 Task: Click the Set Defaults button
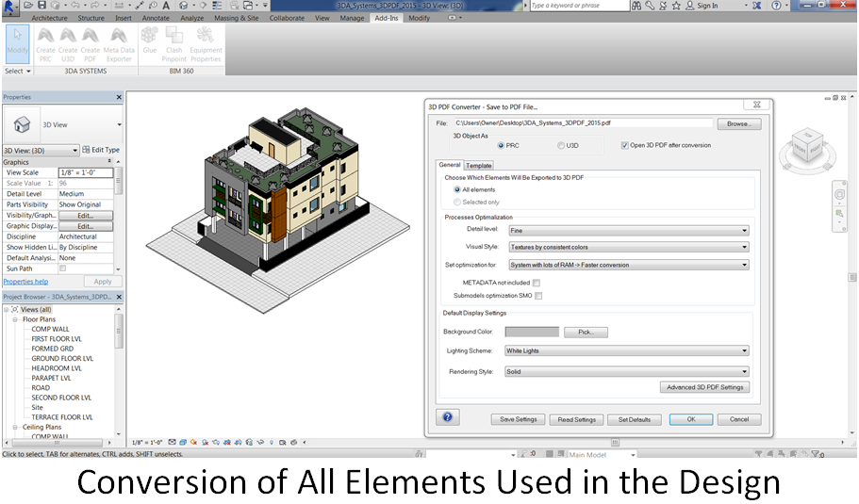635,420
